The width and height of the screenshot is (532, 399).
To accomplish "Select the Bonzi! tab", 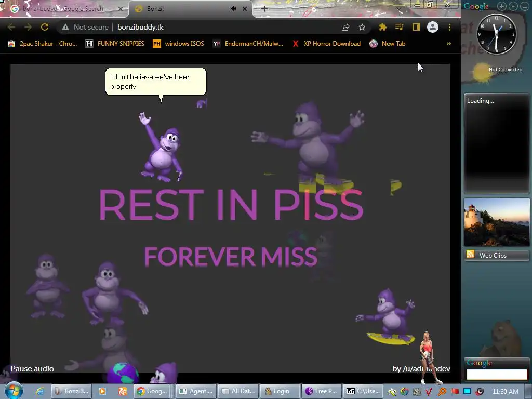I will click(x=190, y=9).
